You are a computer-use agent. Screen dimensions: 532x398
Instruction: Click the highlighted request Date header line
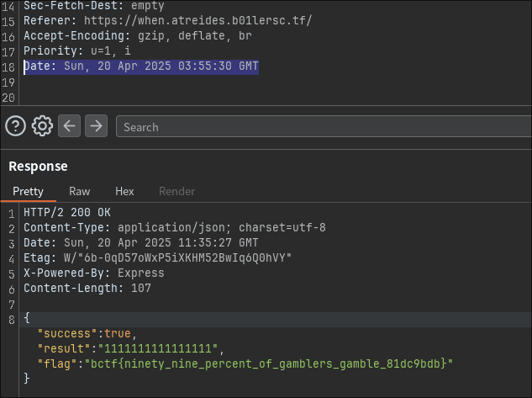pyautogui.click(x=140, y=66)
